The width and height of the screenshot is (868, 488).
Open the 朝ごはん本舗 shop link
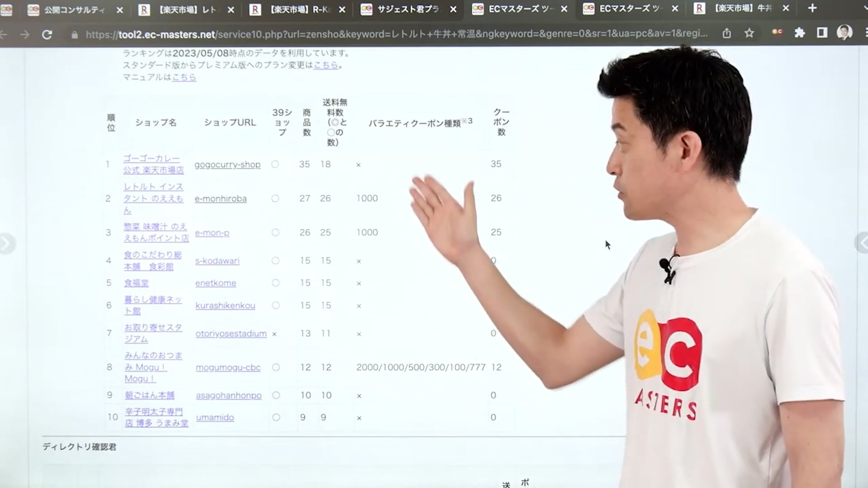[150, 395]
